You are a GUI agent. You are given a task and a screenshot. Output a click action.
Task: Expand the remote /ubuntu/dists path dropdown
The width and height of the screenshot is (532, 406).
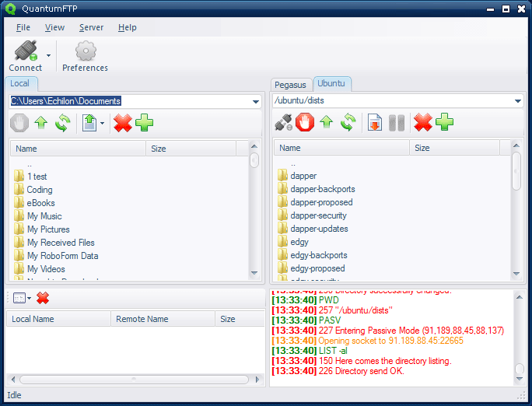518,101
